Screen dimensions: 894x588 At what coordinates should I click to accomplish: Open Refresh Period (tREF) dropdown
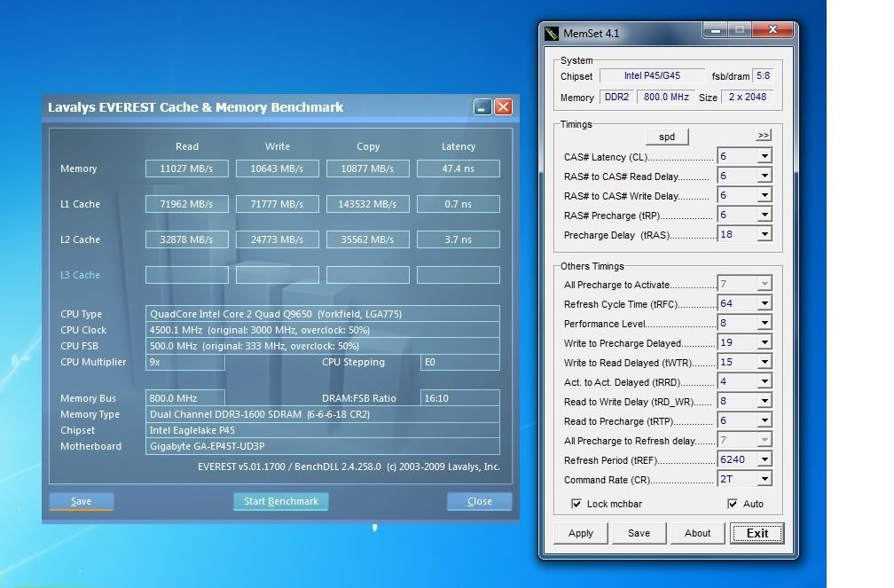tap(765, 459)
